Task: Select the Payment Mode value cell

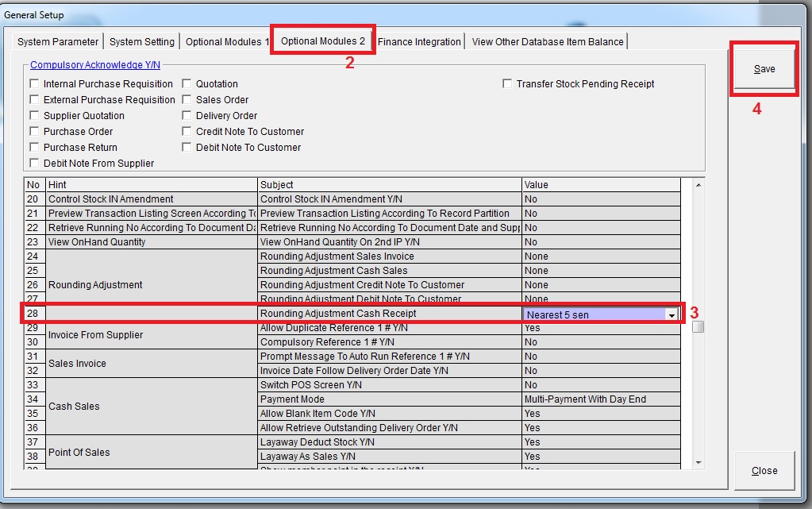Action: [x=600, y=399]
